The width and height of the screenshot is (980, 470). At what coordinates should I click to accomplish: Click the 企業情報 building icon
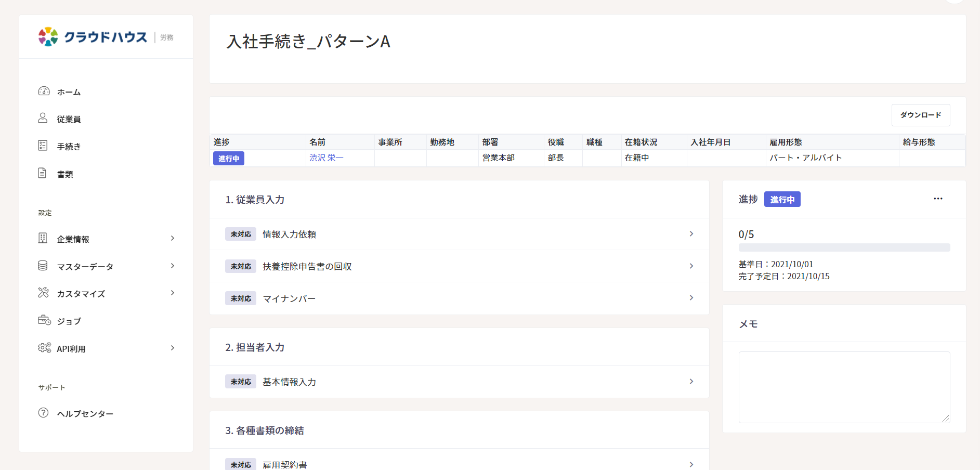pyautogui.click(x=43, y=238)
